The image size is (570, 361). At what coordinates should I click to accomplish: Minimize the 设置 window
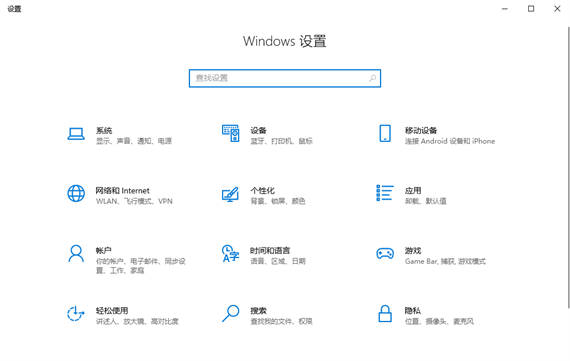tap(505, 9)
